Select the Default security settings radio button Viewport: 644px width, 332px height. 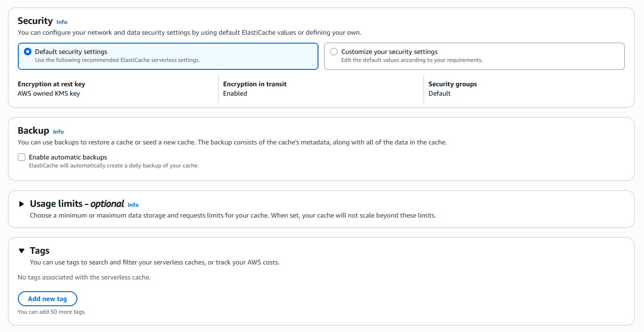(x=28, y=52)
